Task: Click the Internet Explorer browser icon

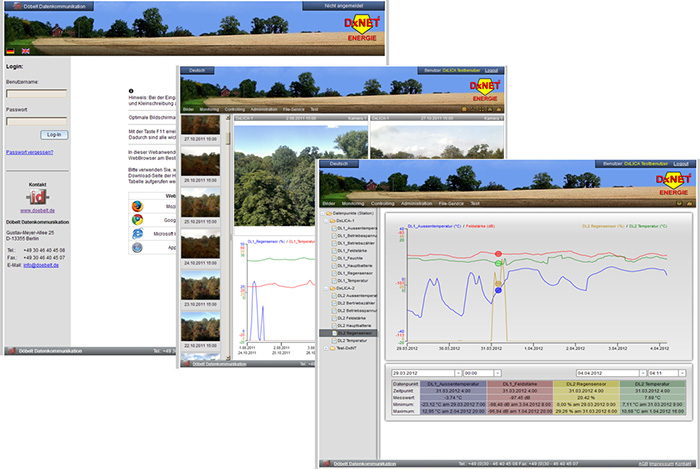Action: (x=137, y=233)
